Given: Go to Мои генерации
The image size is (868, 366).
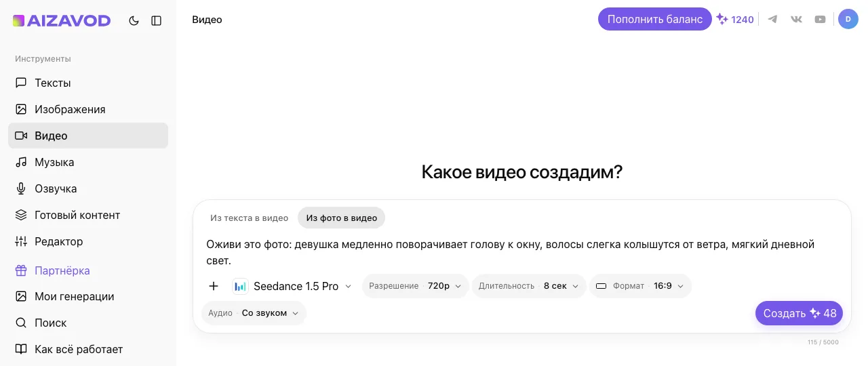Looking at the screenshot, I should coord(88,296).
